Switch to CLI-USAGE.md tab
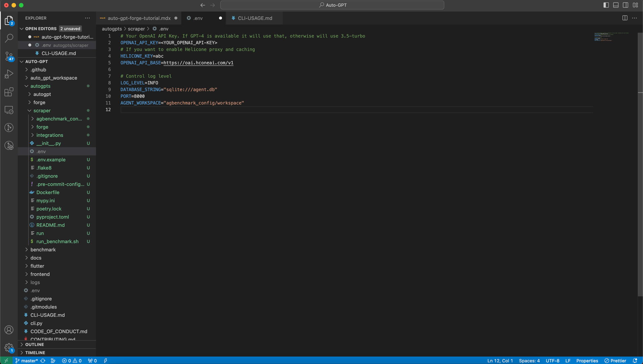This screenshot has width=643, height=364. (x=255, y=18)
